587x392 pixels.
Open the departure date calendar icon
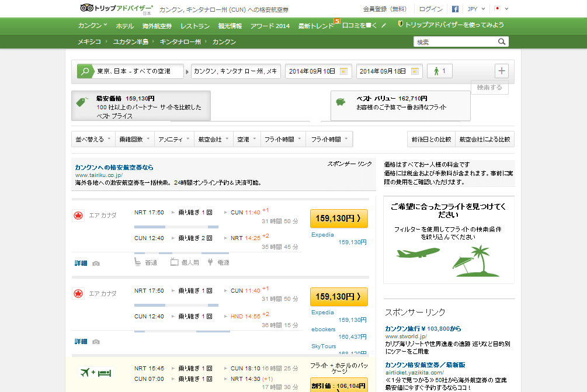tap(344, 71)
